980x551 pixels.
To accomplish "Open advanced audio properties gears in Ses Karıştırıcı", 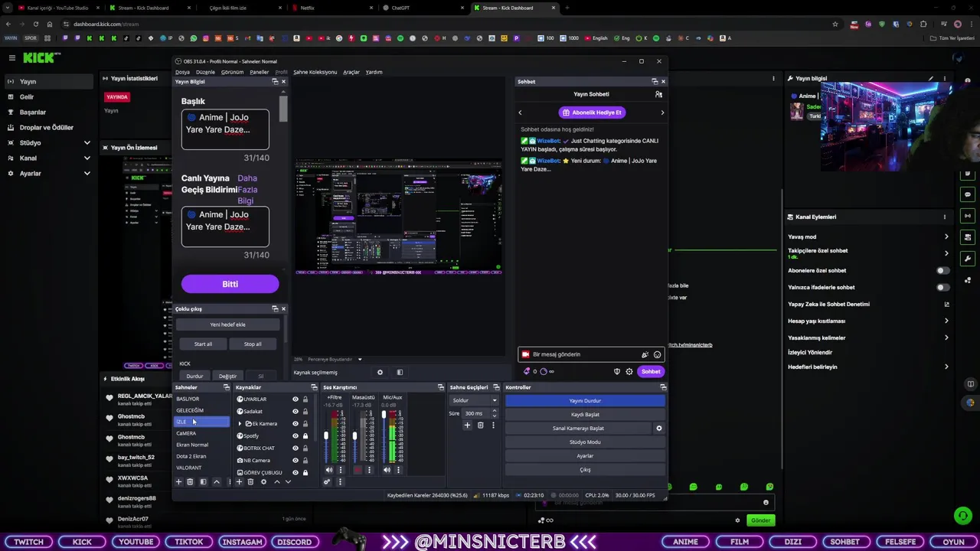I will click(x=327, y=481).
